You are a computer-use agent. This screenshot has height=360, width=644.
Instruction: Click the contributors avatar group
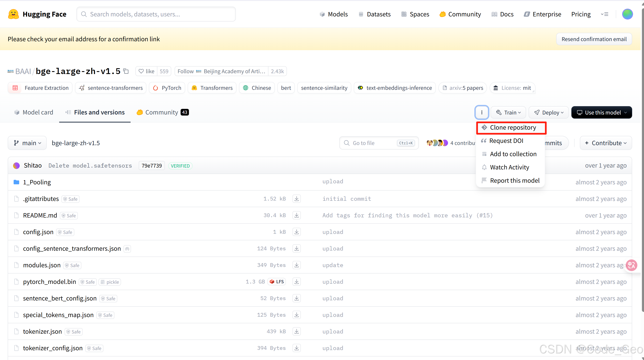point(437,143)
